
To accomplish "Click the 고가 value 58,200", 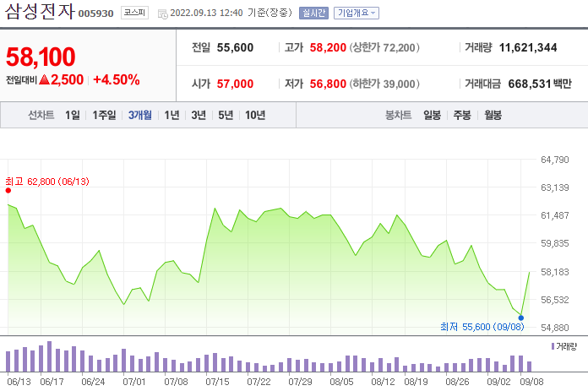I will pyautogui.click(x=328, y=47).
